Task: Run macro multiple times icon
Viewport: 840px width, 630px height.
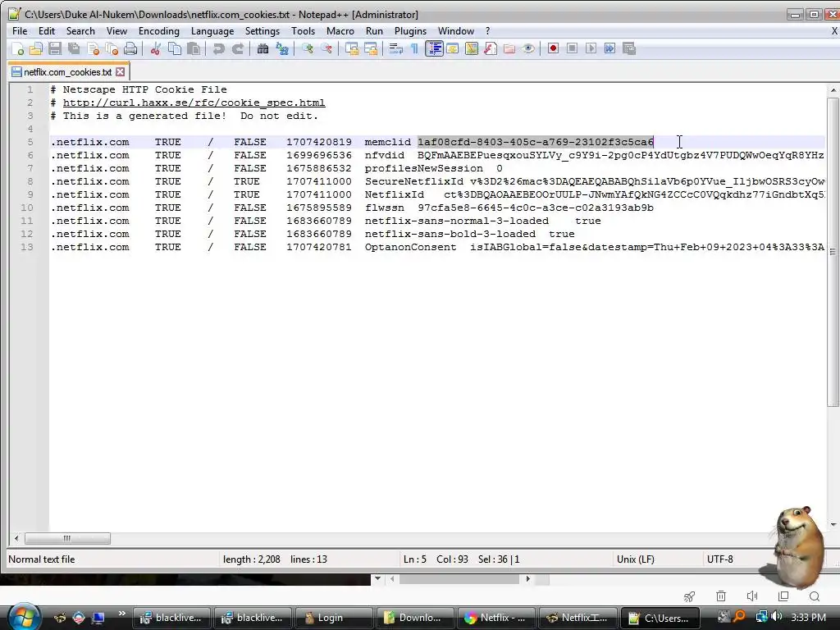Action: pos(609,48)
